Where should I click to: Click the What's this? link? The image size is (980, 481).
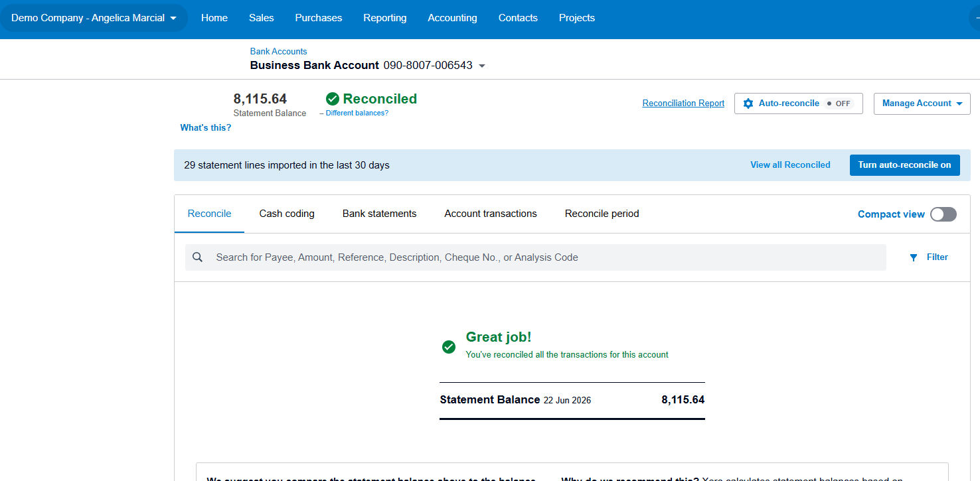click(206, 128)
